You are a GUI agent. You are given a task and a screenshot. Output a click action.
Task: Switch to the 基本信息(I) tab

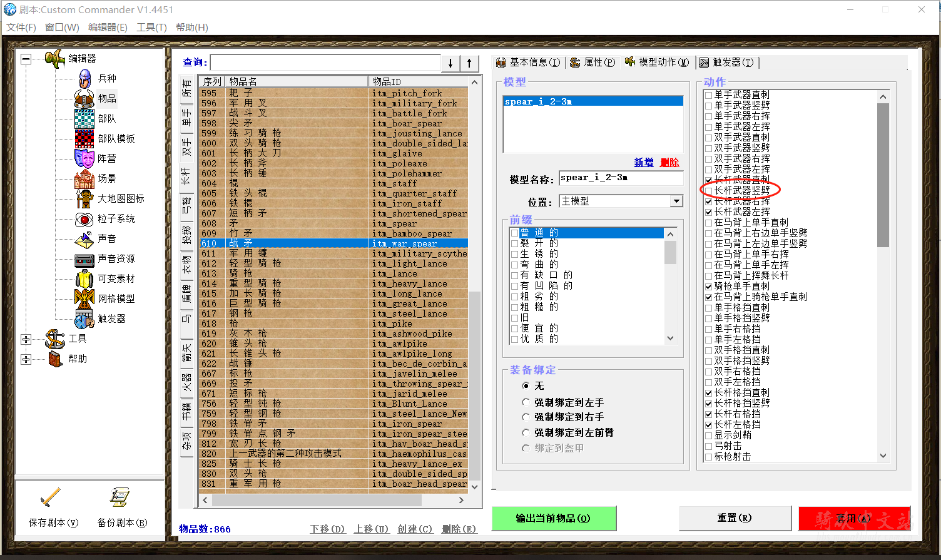[x=529, y=62]
